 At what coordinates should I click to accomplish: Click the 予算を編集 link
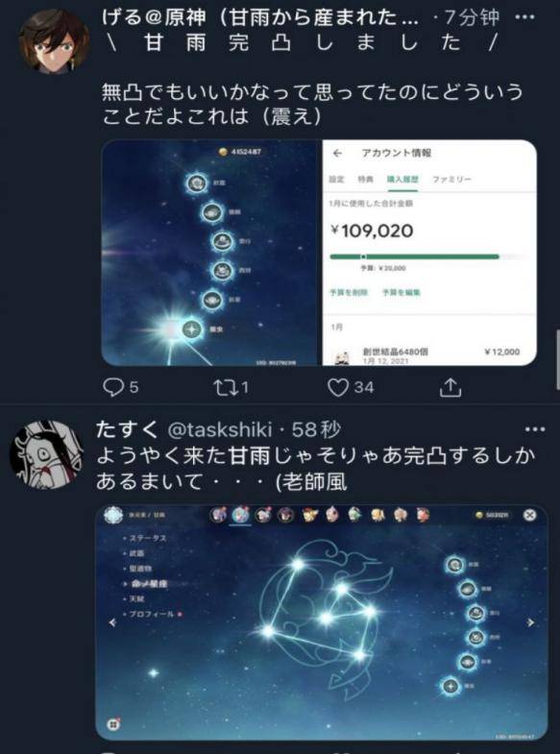pos(402,292)
